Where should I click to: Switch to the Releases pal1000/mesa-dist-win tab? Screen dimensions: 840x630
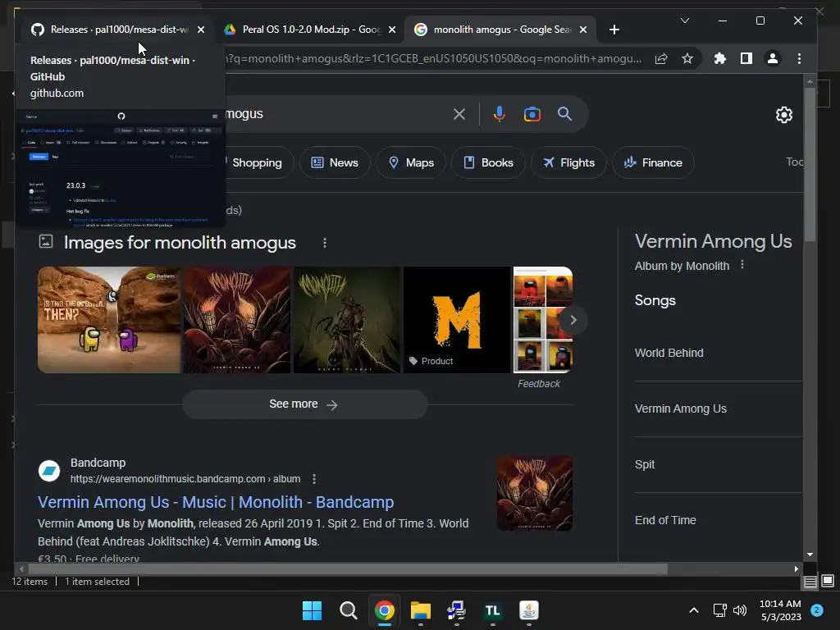[x=113, y=30]
